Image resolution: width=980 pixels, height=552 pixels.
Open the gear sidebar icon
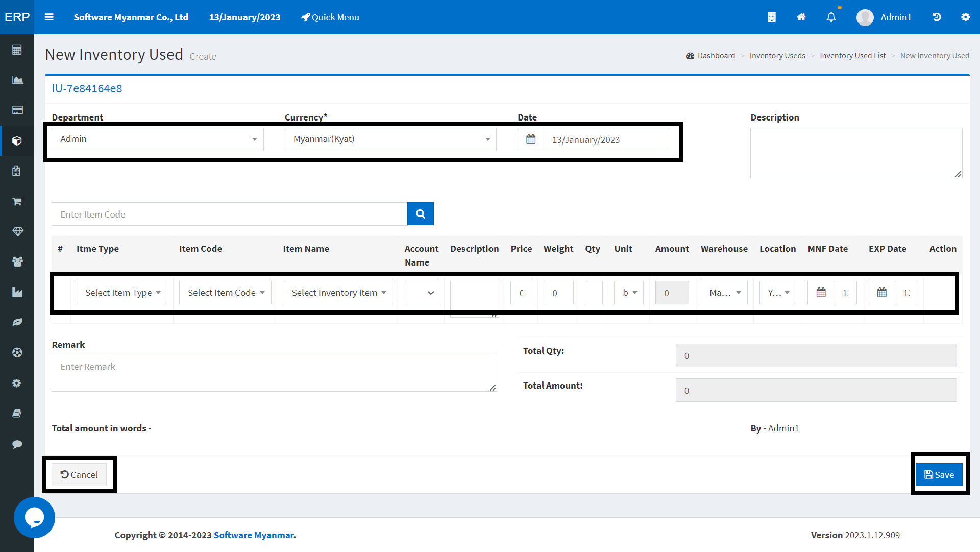pyautogui.click(x=17, y=383)
